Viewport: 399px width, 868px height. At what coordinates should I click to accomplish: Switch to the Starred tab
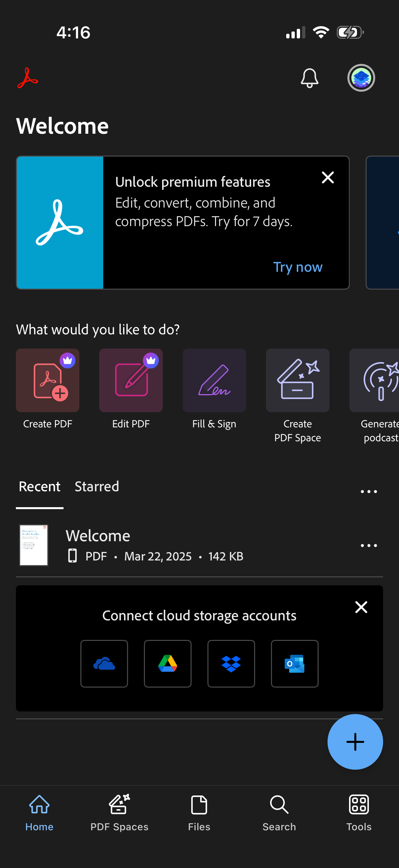pos(97,487)
